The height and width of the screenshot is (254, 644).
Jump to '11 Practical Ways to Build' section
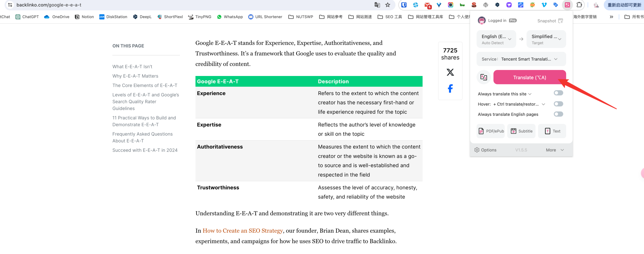144,121
